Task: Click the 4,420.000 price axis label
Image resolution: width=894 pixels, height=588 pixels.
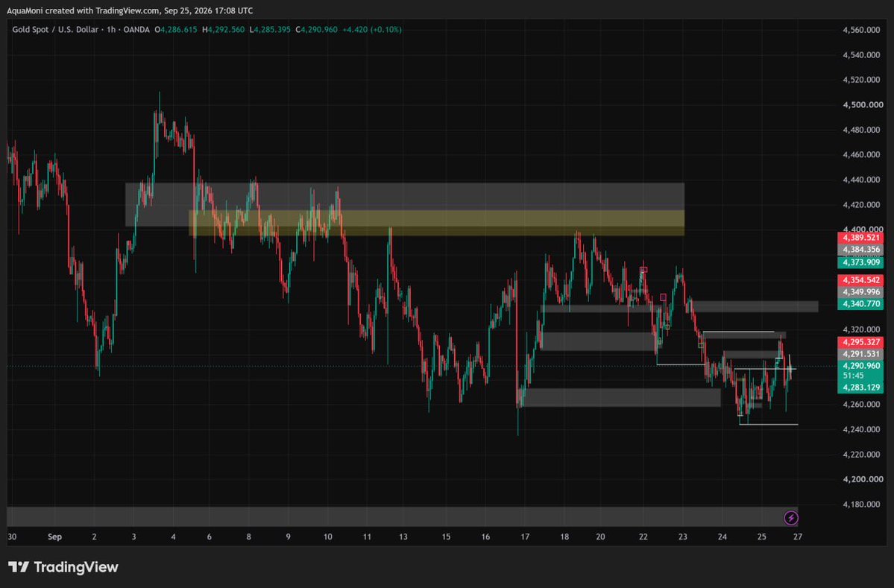Action: 861,204
